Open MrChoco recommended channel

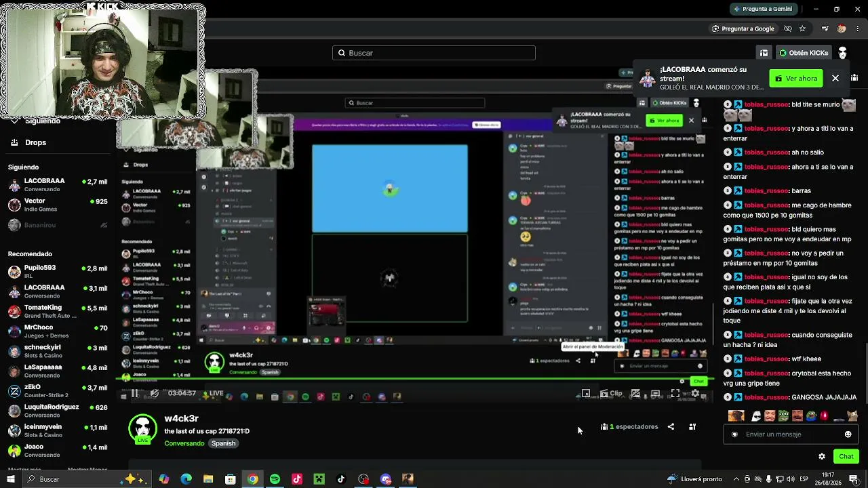[58, 331]
